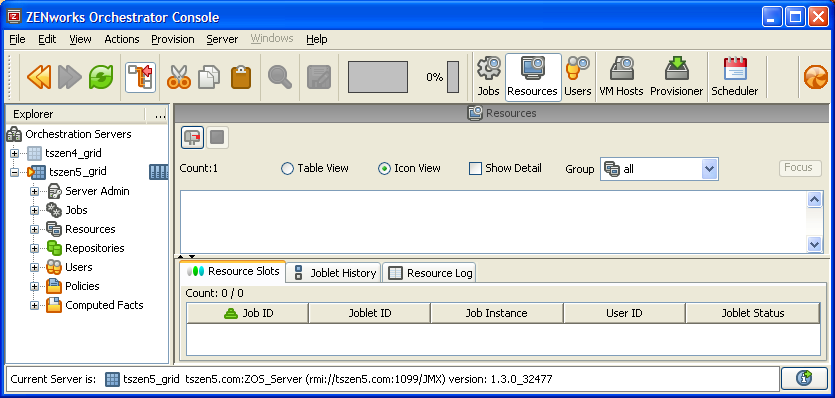
Task: Click the info icon in status bar
Action: tap(804, 378)
